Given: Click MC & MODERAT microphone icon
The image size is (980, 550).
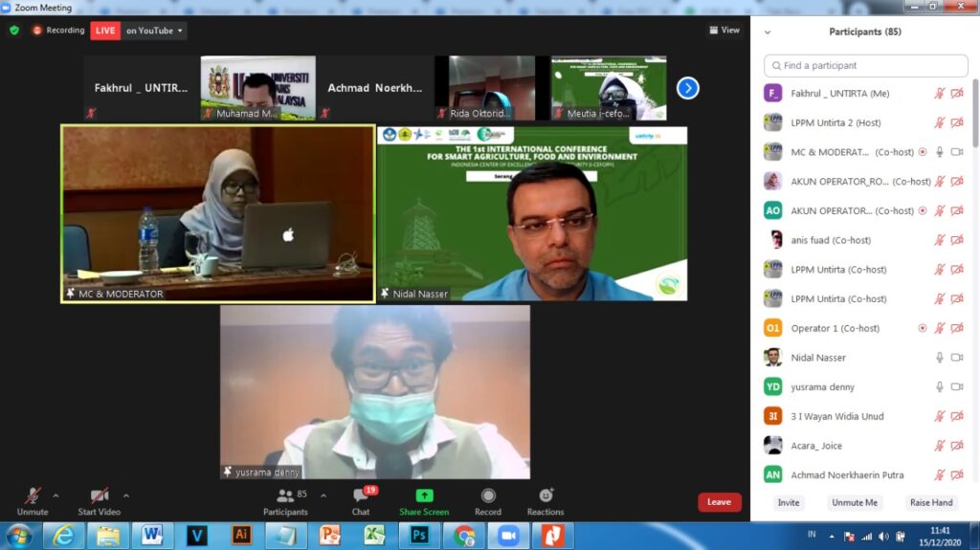Looking at the screenshot, I should click(940, 152).
